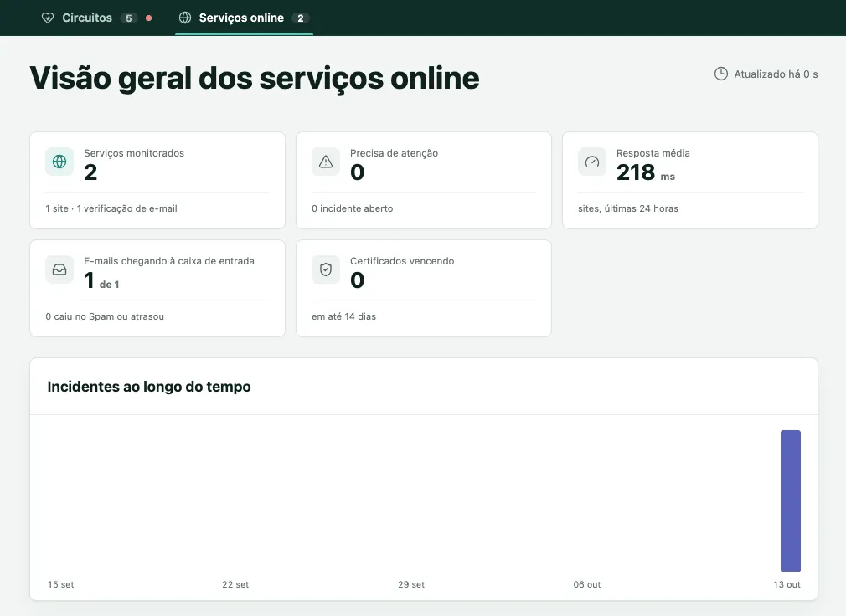Click the globe icon in the Serviços monitorados card
The image size is (846, 616).
pyautogui.click(x=59, y=162)
